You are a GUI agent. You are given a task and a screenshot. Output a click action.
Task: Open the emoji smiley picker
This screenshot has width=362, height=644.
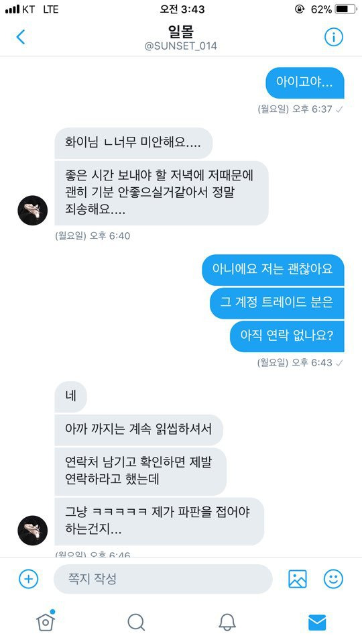click(x=333, y=579)
